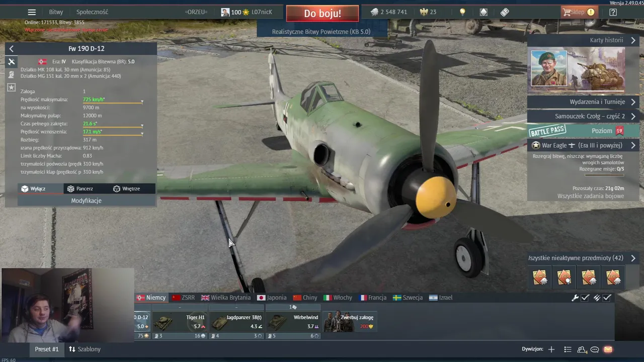Open the Battle Pass Poziom banner
Screen dimensions: 644x362
point(584,131)
